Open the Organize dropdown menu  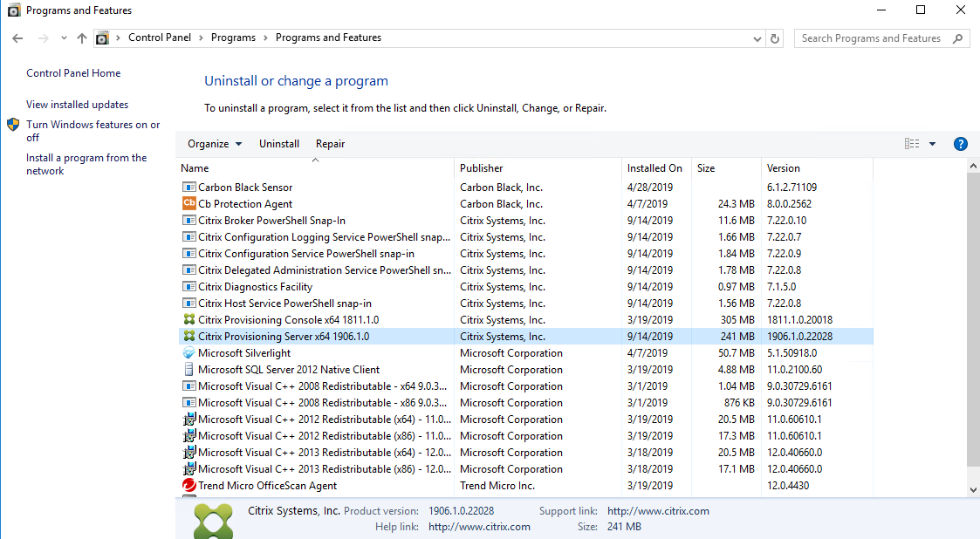click(215, 144)
